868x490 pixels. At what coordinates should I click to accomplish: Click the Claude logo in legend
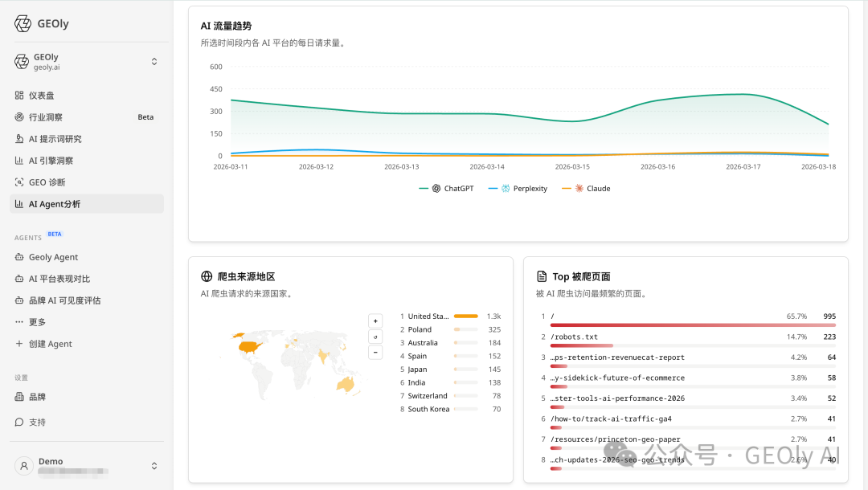tap(579, 189)
